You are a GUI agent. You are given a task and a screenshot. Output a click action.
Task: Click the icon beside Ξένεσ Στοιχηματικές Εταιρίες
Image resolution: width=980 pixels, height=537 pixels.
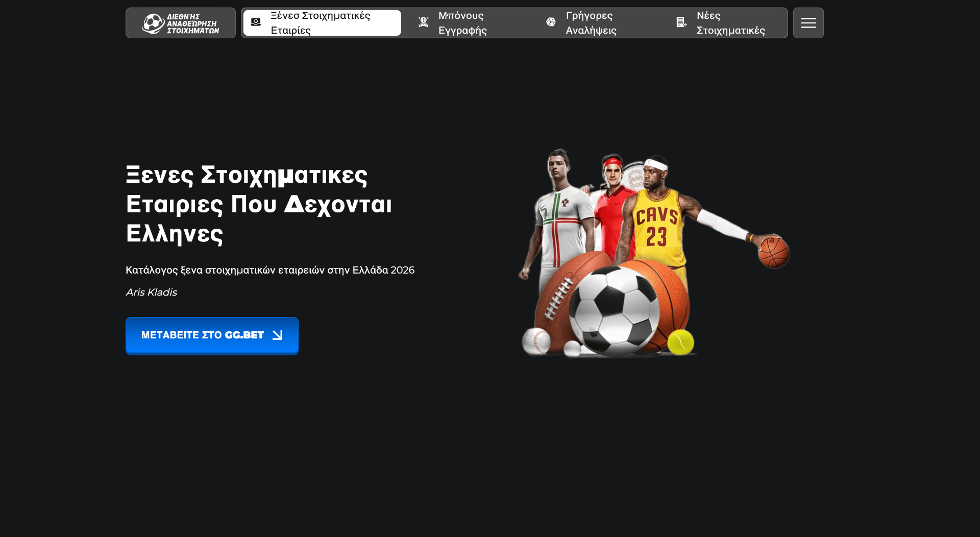point(256,22)
